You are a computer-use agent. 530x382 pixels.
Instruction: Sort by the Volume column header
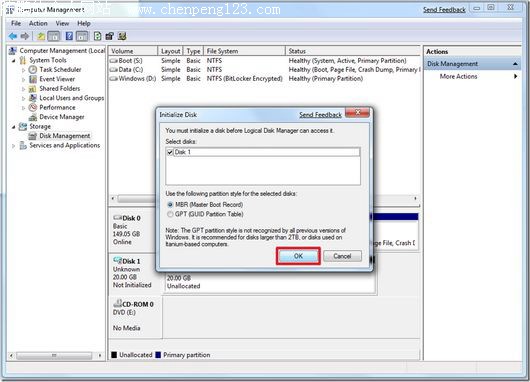pyautogui.click(x=133, y=51)
